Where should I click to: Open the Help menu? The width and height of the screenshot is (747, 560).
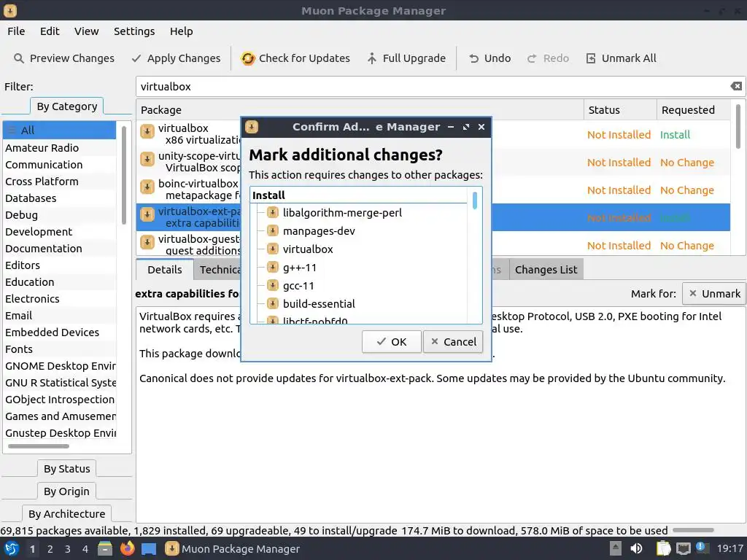[181, 31]
